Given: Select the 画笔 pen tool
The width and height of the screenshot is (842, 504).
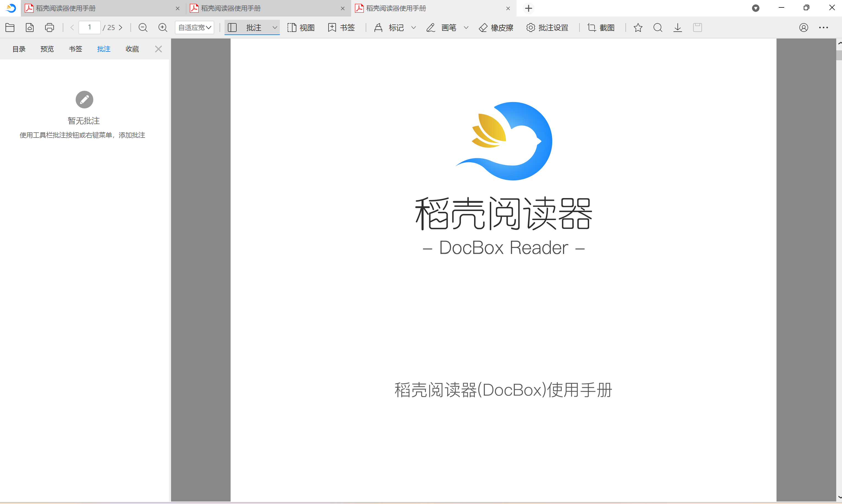Looking at the screenshot, I should (441, 28).
